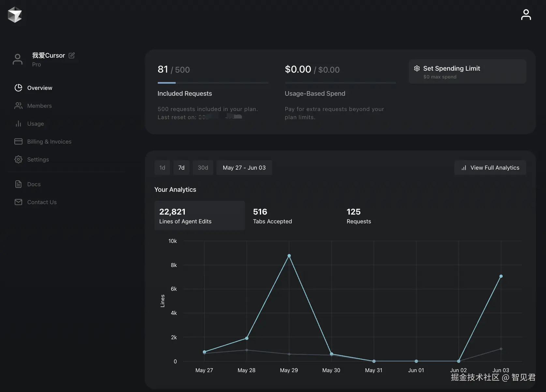The image size is (546, 392).
Task: Select the 7d time range
Action: (x=181, y=168)
